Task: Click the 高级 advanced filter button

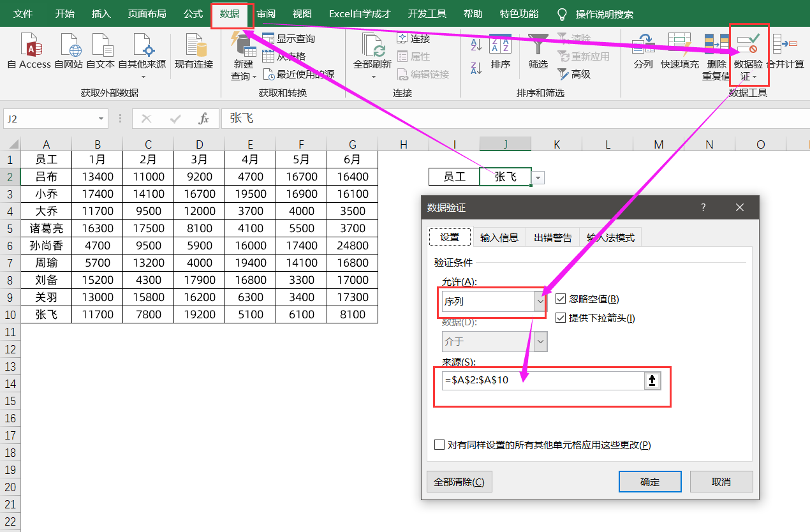Action: coord(574,74)
